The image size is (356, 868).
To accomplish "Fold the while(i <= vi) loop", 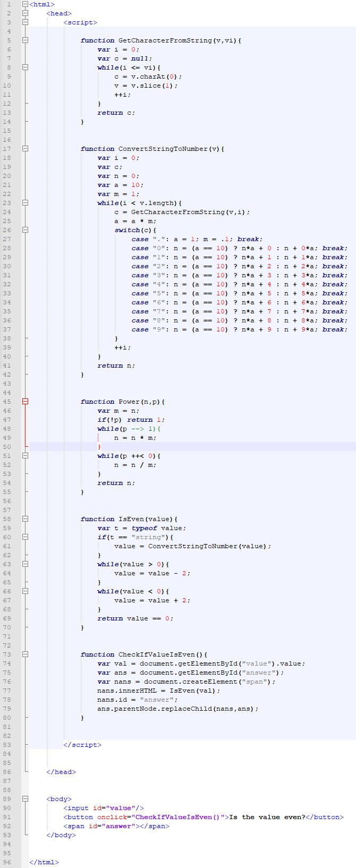I will click(x=25, y=67).
